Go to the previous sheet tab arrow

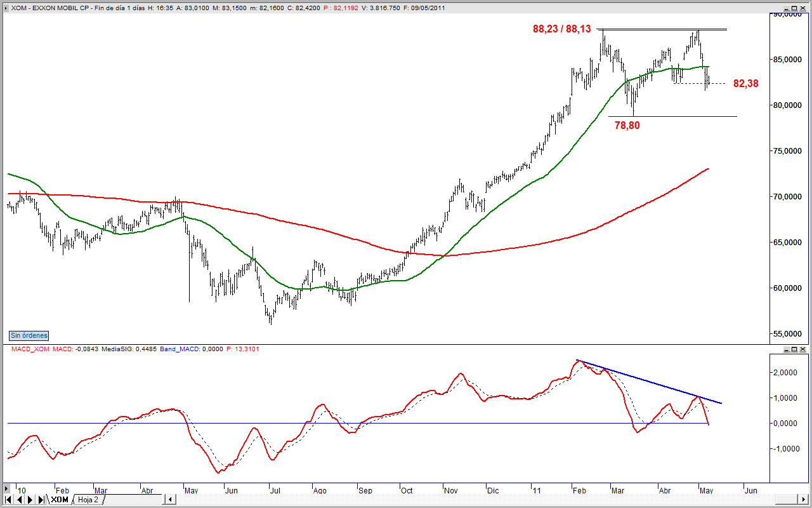point(19,500)
